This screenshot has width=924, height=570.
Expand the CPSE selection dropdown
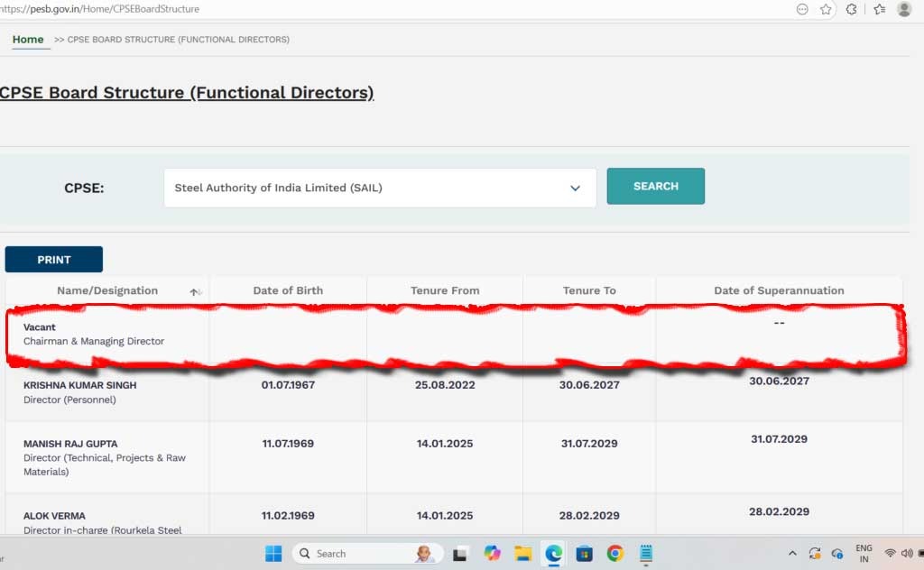point(575,188)
